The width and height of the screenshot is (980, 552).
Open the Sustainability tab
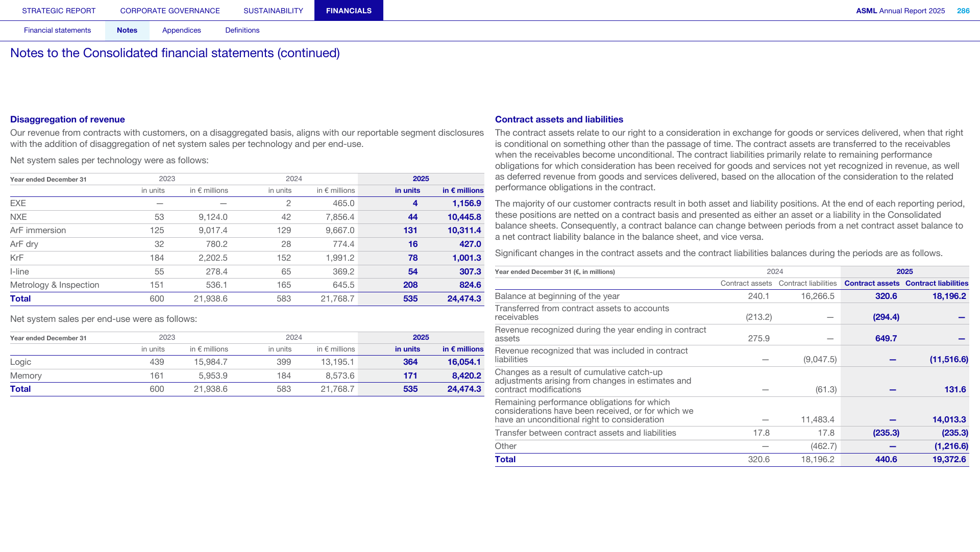[273, 11]
